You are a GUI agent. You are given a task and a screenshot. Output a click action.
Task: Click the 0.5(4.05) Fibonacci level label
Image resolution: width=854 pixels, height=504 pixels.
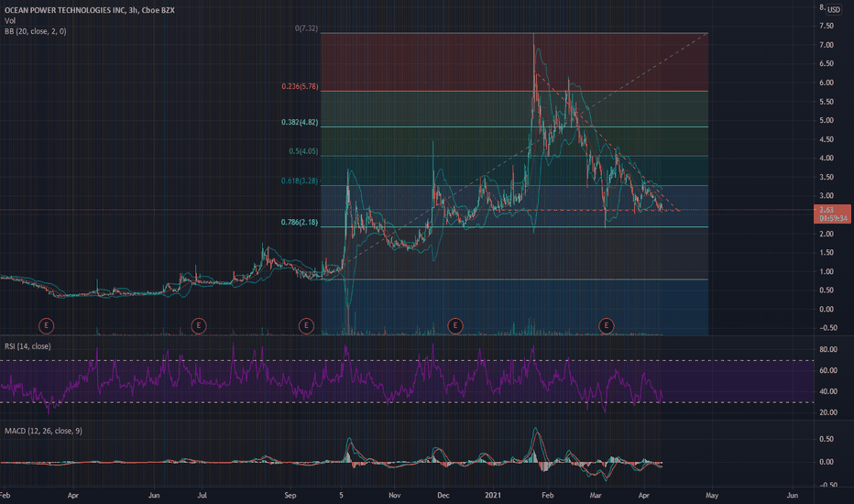coord(303,151)
